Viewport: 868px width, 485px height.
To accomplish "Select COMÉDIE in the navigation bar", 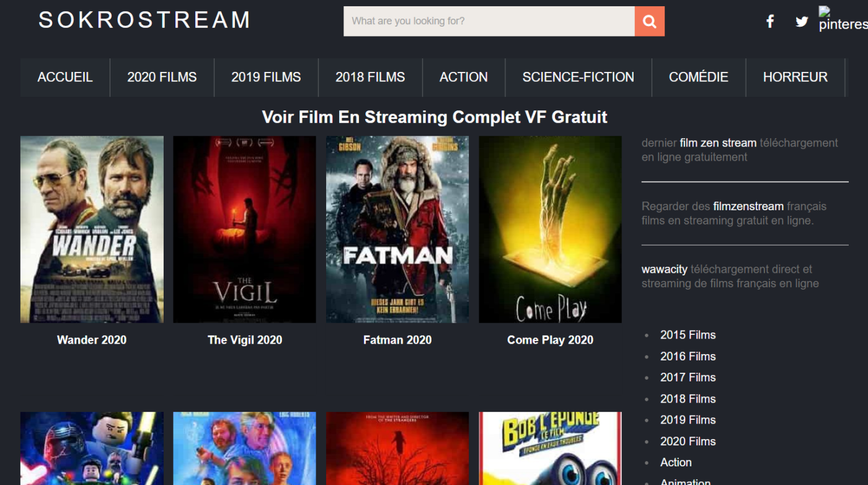I will pyautogui.click(x=699, y=77).
